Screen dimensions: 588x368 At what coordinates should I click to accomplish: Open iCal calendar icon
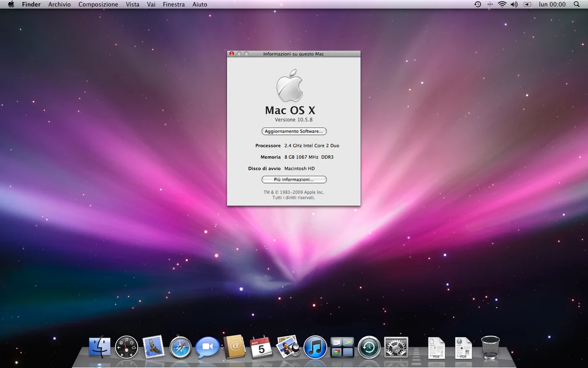coord(261,347)
